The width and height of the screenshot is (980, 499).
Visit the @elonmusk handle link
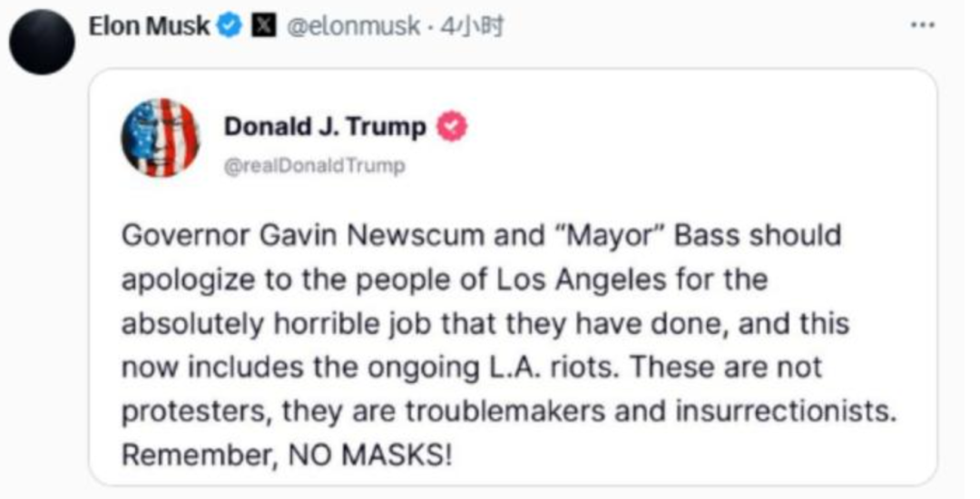click(353, 26)
